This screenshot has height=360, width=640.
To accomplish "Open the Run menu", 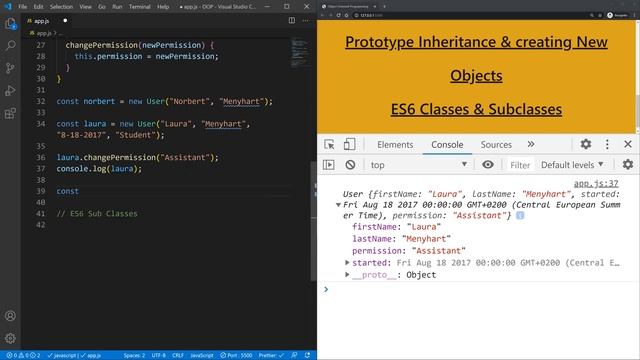I will point(117,7).
